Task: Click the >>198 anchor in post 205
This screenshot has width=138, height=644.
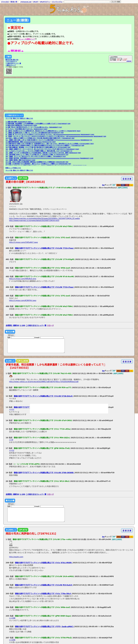Action: click(12, 618)
